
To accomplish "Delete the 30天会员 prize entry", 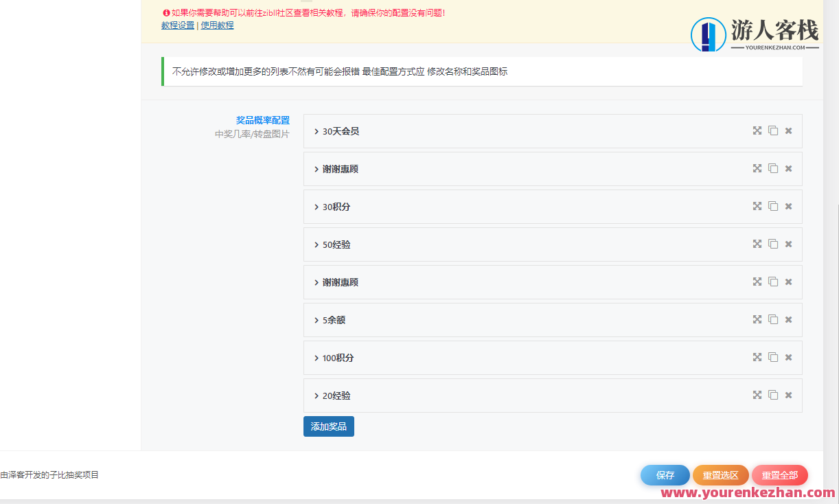I will click(x=788, y=130).
